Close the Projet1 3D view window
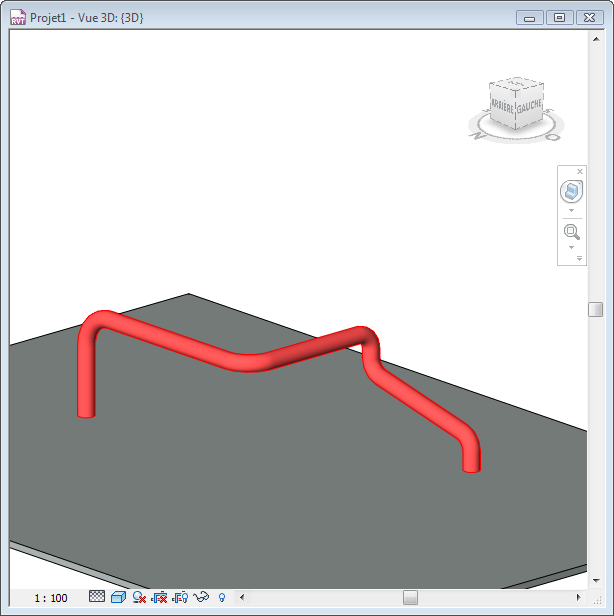Image resolution: width=614 pixels, height=616 pixels. coord(589,18)
